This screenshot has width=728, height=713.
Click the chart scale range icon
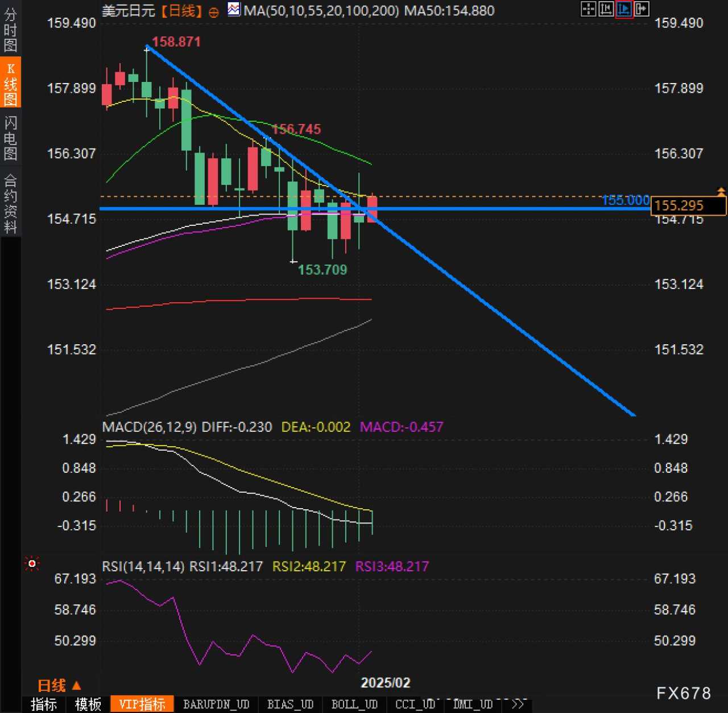[x=606, y=9]
